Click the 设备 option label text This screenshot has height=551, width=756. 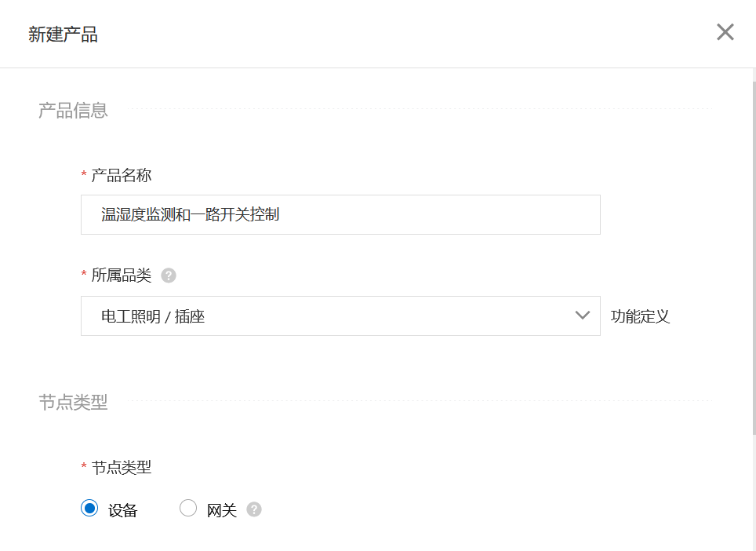(x=123, y=510)
